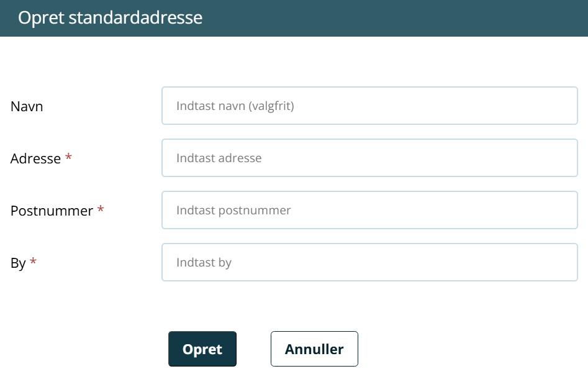Click the Postnummer field label
This screenshot has height=374, width=588.
(x=52, y=211)
